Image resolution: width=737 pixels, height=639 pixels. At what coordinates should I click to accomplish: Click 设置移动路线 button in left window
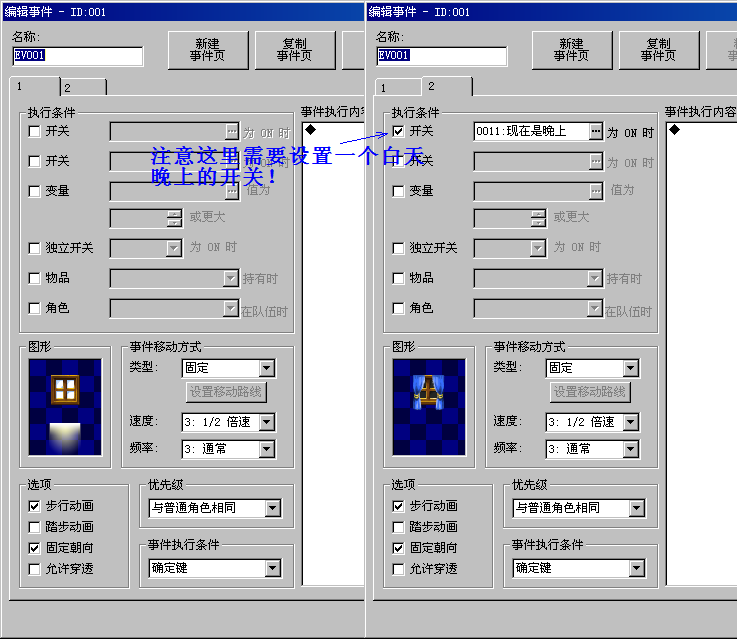coord(226,392)
